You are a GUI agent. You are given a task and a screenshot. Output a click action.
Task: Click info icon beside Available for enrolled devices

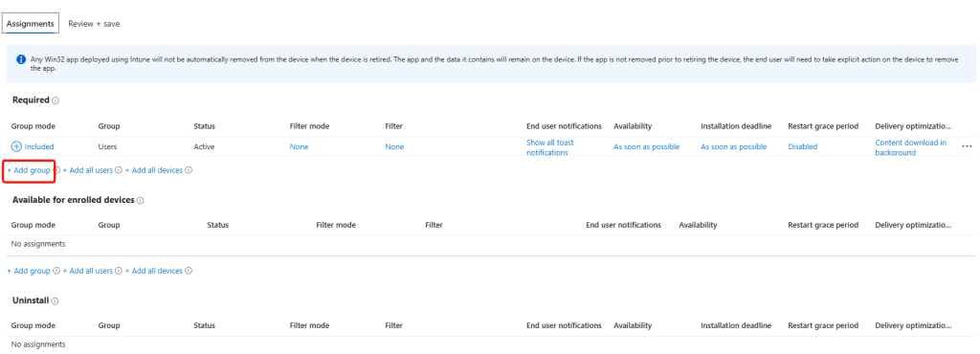tap(141, 200)
